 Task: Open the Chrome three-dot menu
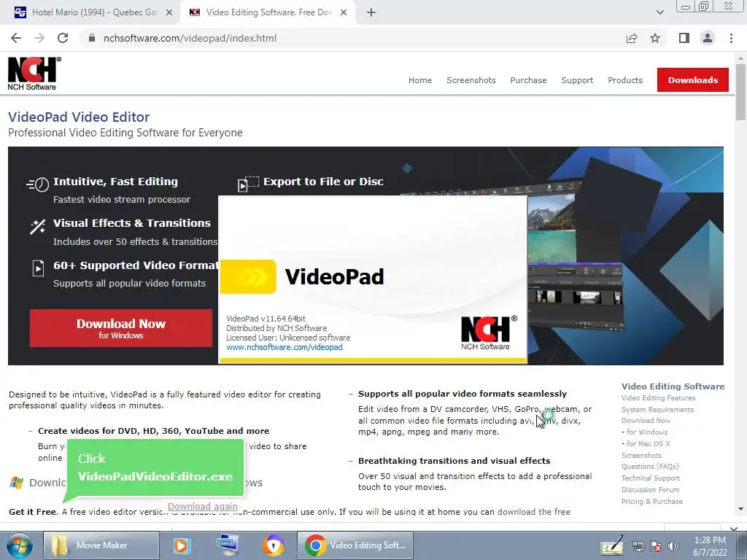click(731, 38)
